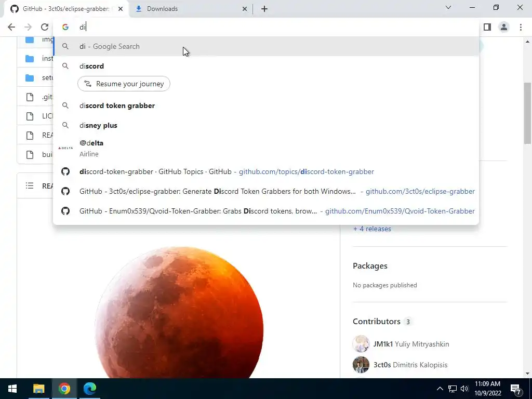Open Chrome's three-dot menu
Image resolution: width=532 pixels, height=399 pixels.
click(x=521, y=27)
